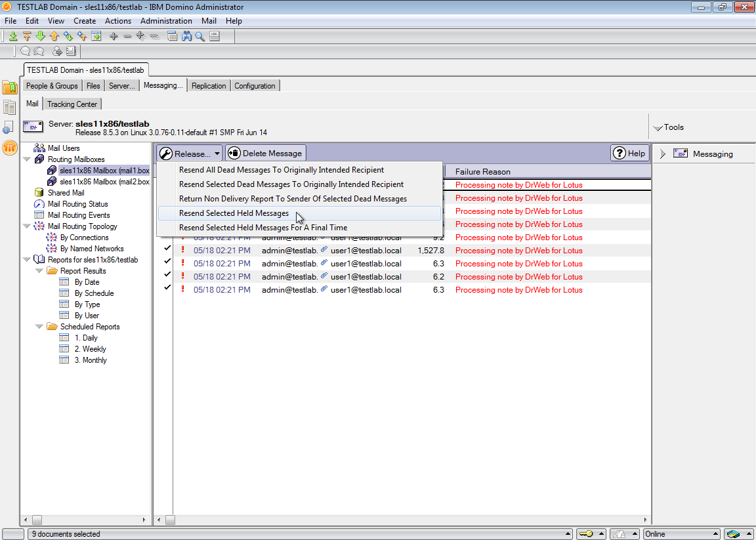The height and width of the screenshot is (540, 756).
Task: Switch to the Replication tab
Action: pyautogui.click(x=209, y=86)
